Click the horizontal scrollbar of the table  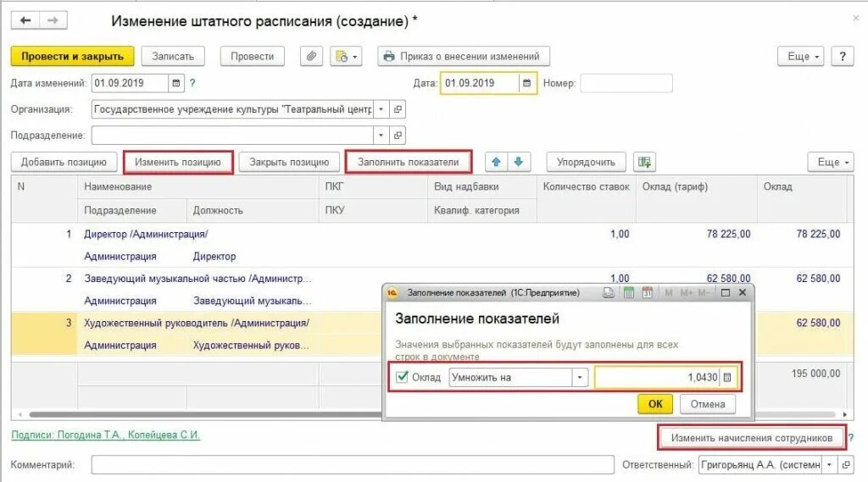click(431, 414)
